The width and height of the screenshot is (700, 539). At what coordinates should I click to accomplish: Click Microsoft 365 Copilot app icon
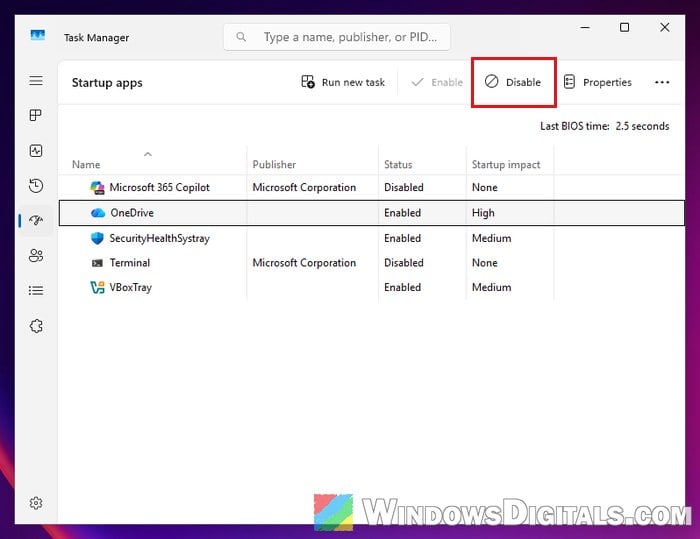[97, 188]
